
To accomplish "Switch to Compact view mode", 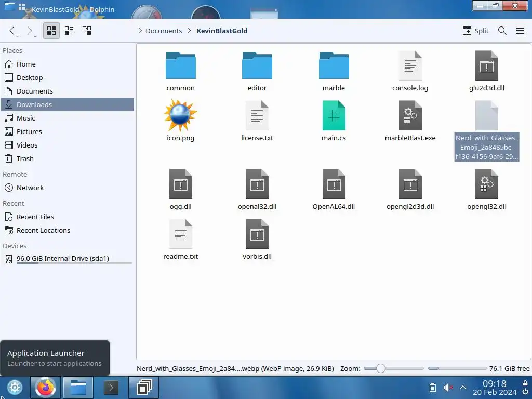I will click(x=69, y=31).
